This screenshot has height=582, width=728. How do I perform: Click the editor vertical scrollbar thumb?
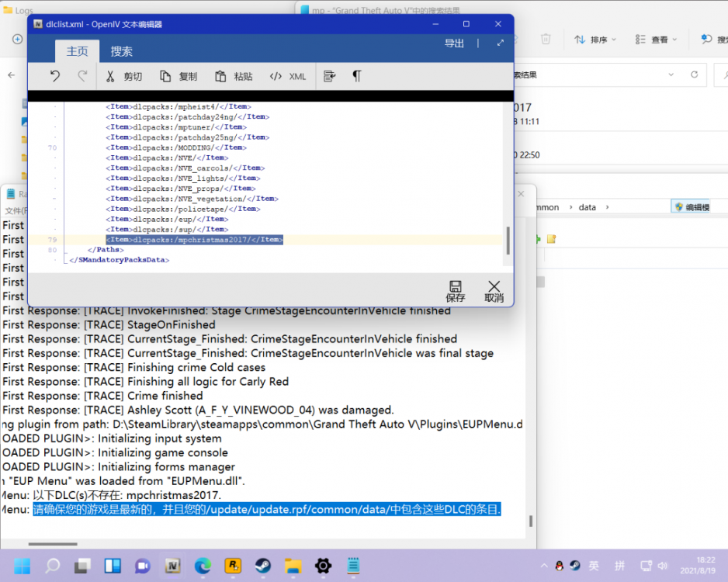click(x=508, y=241)
